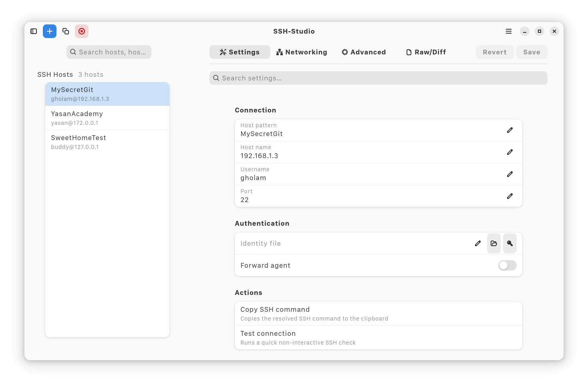
Task: Switch to the Settings tab
Action: [240, 52]
